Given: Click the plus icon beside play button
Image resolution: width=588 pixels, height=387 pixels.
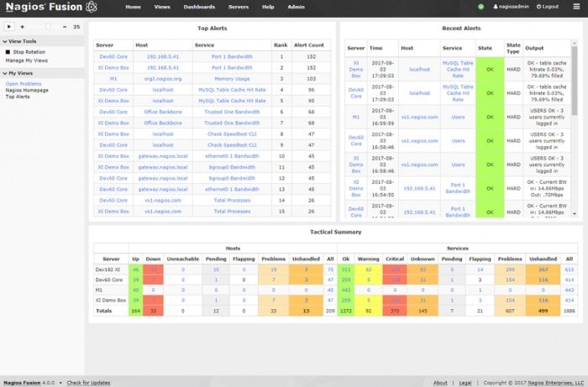Looking at the screenshot, I should tap(22, 27).
